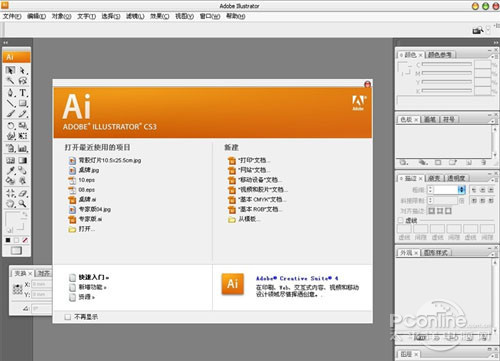Viewport: 500px width, 361px height.
Task: Switch to the 颜色参考 tab
Action: click(440, 55)
